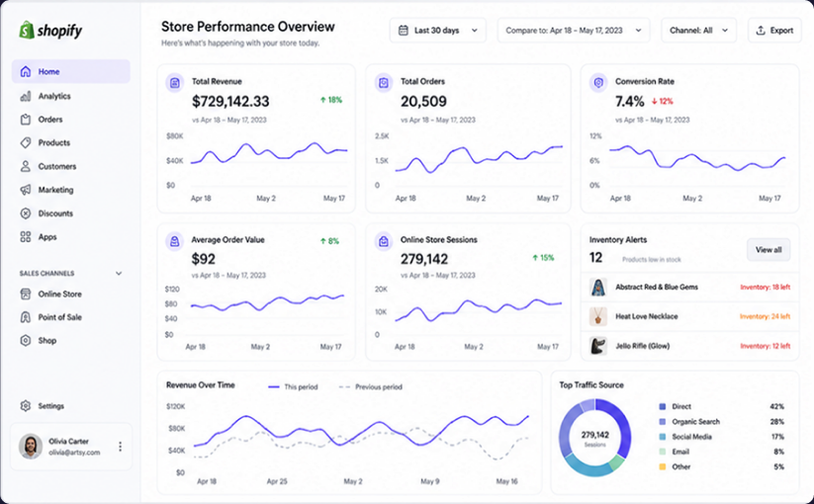The width and height of the screenshot is (814, 504).
Task: Open the Channel: All dropdown
Action: tap(698, 30)
